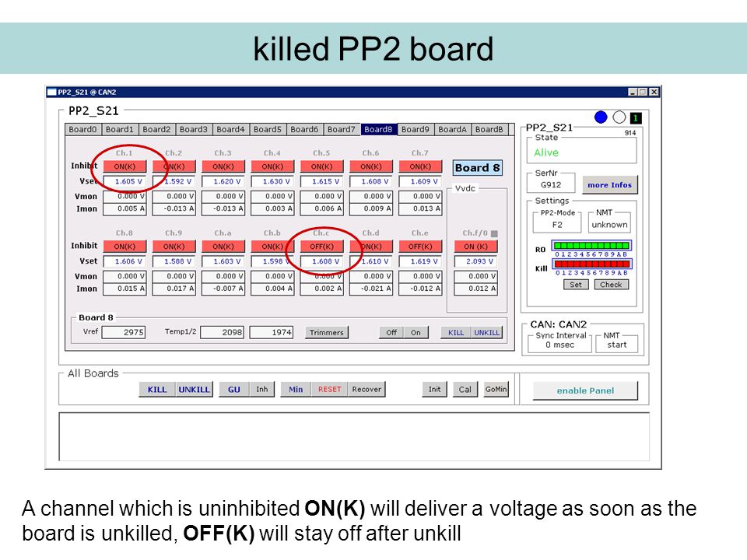The width and height of the screenshot is (747, 560).
Task: Click the NMT start field
Action: [x=617, y=345]
